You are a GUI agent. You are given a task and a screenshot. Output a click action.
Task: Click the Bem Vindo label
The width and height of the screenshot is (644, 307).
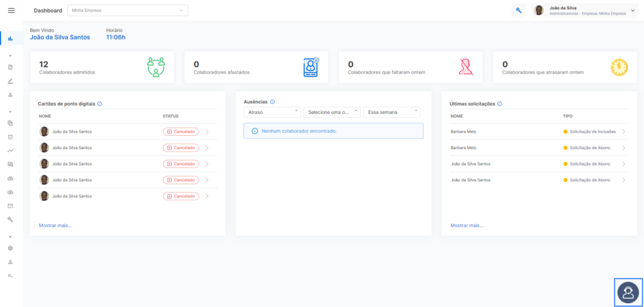[42, 30]
